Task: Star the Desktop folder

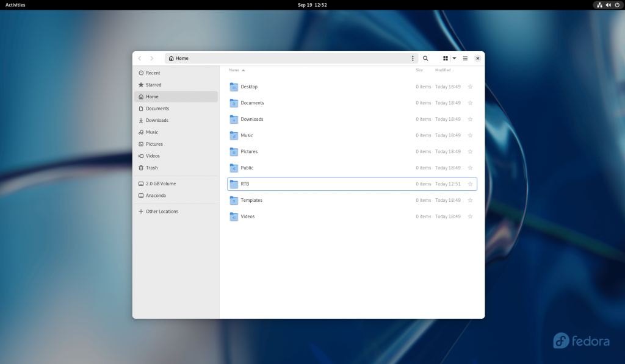Action: [x=470, y=87]
